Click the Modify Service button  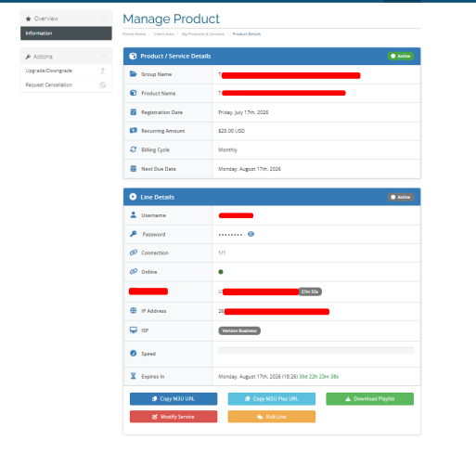pos(174,417)
